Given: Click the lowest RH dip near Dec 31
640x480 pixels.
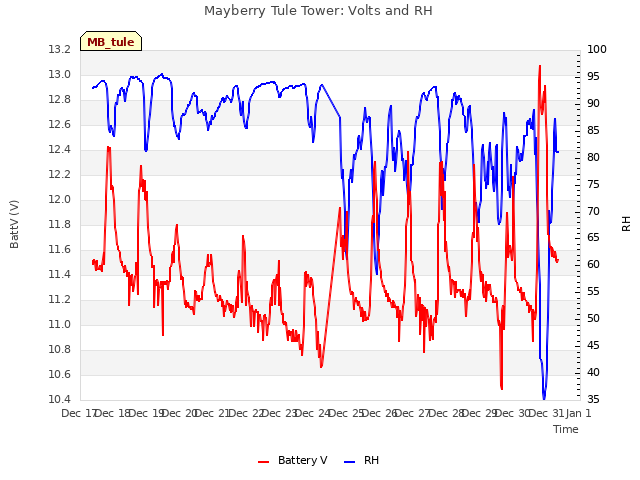Looking at the screenshot, I should click(x=544, y=397).
